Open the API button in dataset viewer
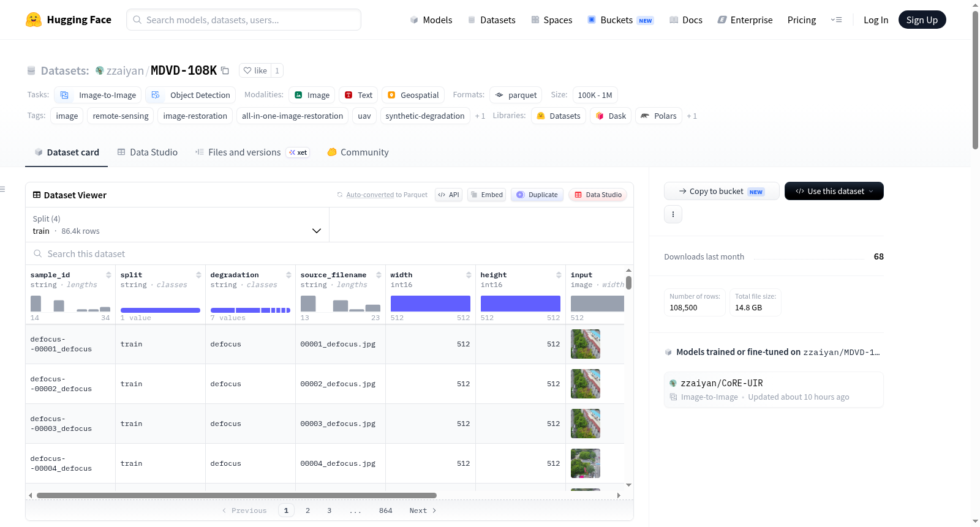This screenshot has width=980, height=527. pos(448,195)
